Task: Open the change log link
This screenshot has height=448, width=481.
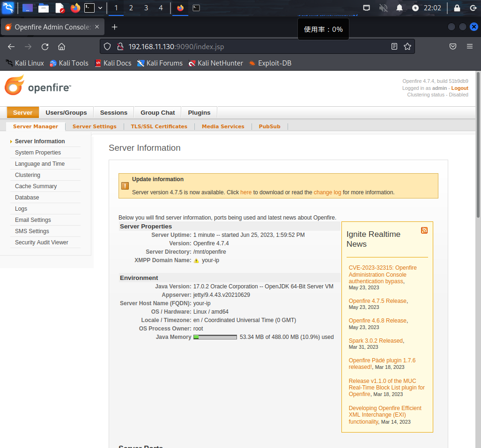Action: click(327, 192)
